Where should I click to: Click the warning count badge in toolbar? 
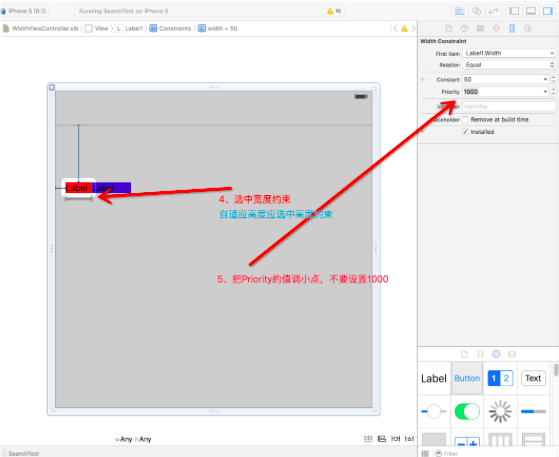(x=334, y=11)
